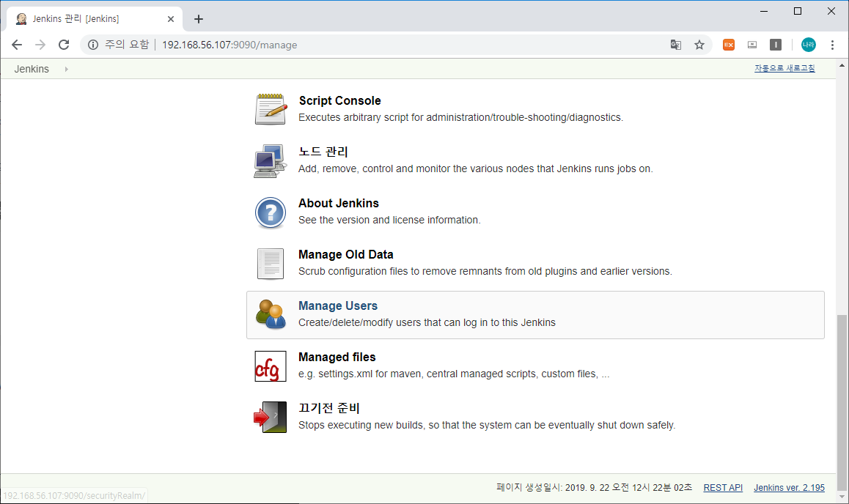
Task: Open the Chrome profile avatar
Action: (x=809, y=45)
